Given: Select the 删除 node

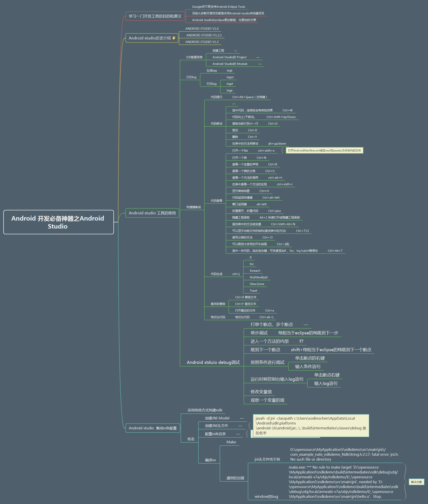Looking at the screenshot, I should click(235, 137).
